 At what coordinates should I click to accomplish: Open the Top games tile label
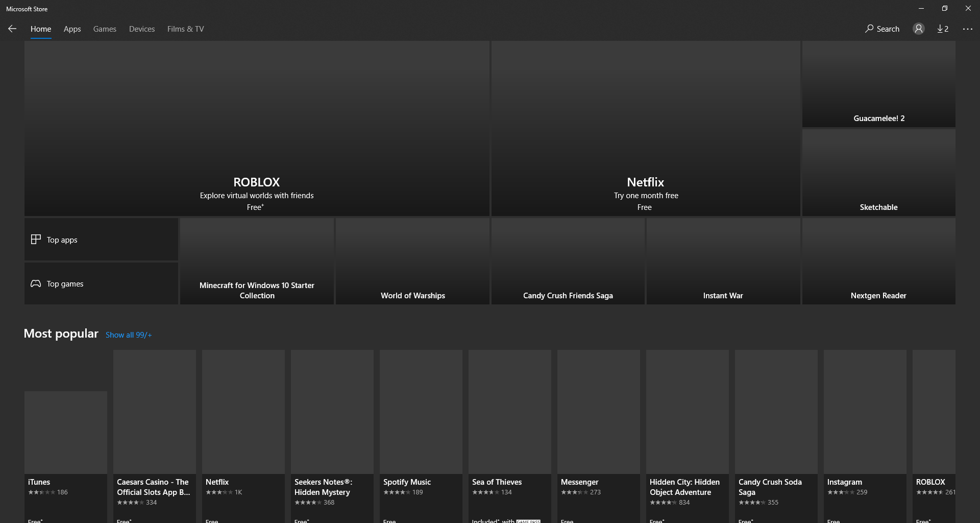[x=65, y=284]
